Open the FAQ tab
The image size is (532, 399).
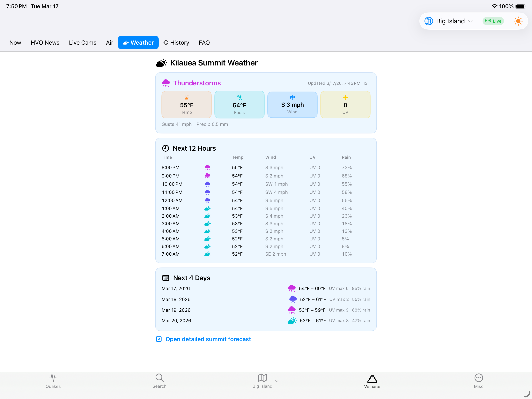[204, 43]
